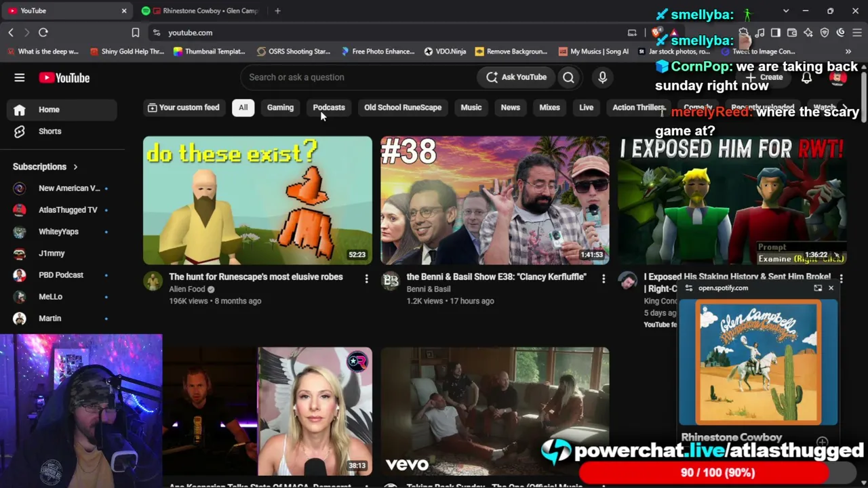
Task: Select the Music filter chip
Action: coord(471,108)
